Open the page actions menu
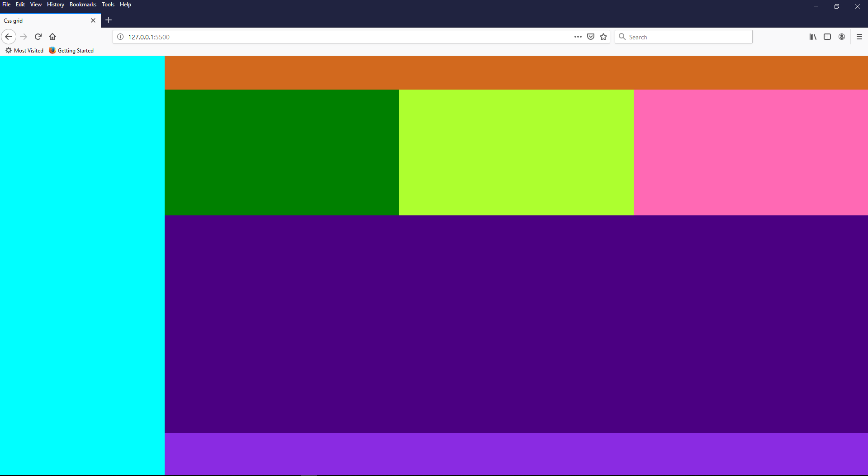The image size is (868, 476). [x=578, y=37]
